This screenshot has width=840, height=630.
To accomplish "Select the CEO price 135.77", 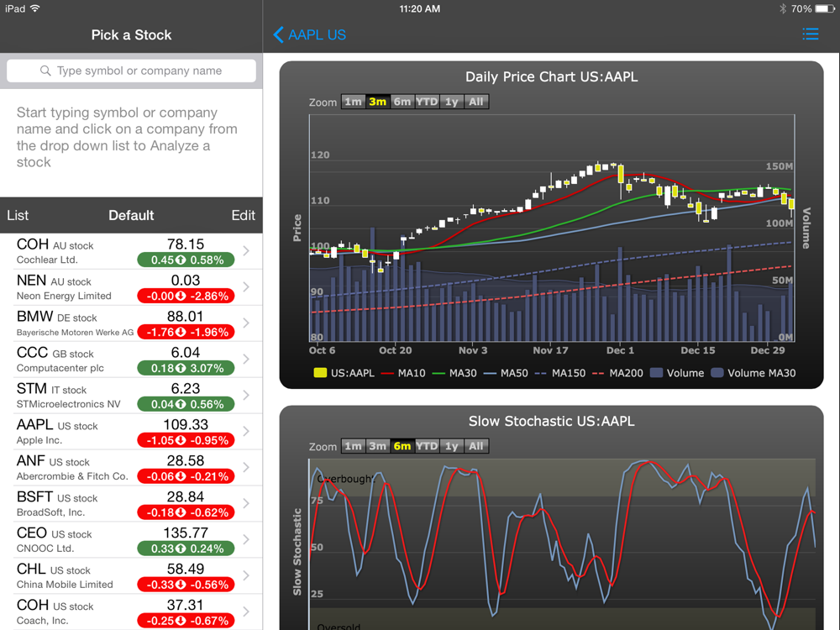I will (x=186, y=533).
